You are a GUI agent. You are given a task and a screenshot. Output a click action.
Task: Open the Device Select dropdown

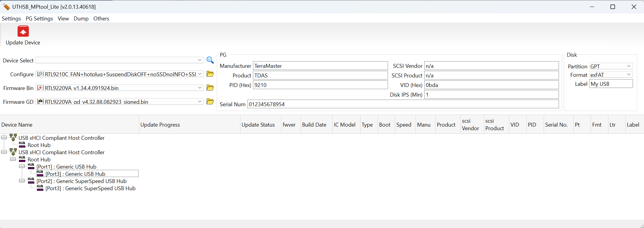tap(200, 60)
